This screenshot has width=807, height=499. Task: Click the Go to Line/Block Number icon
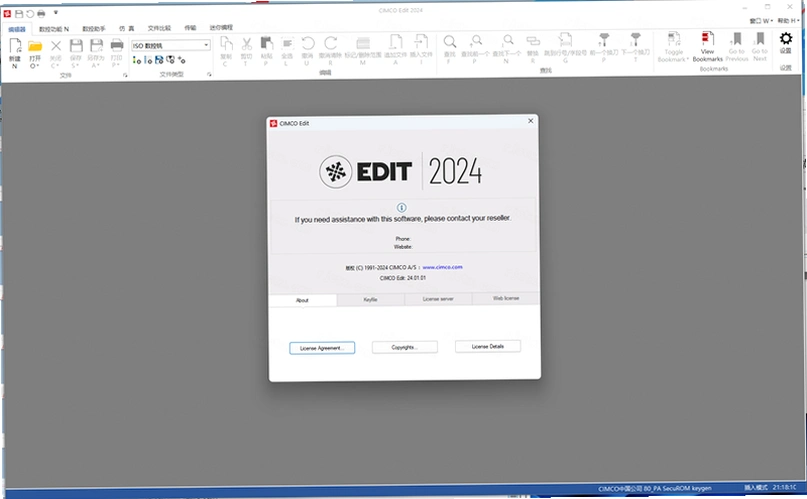565,41
